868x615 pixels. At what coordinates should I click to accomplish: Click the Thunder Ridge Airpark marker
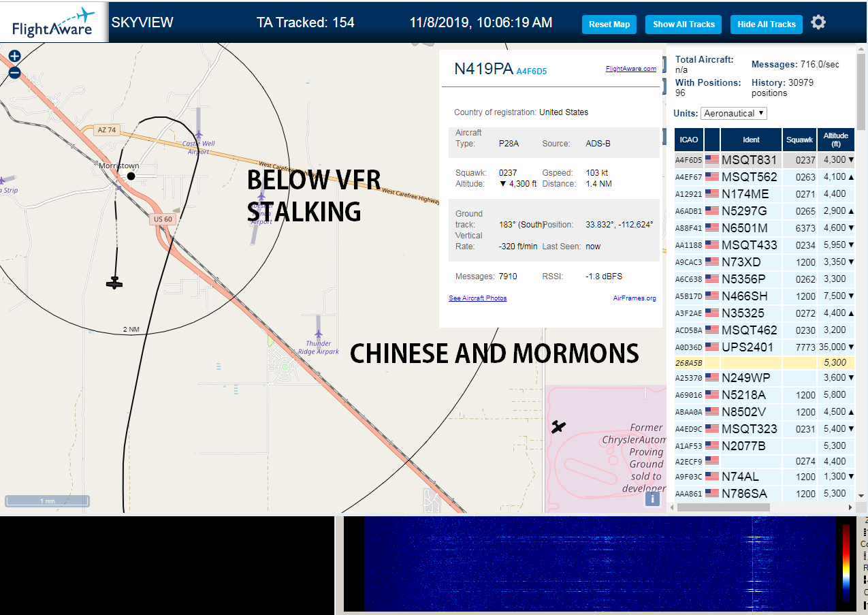pos(318,334)
